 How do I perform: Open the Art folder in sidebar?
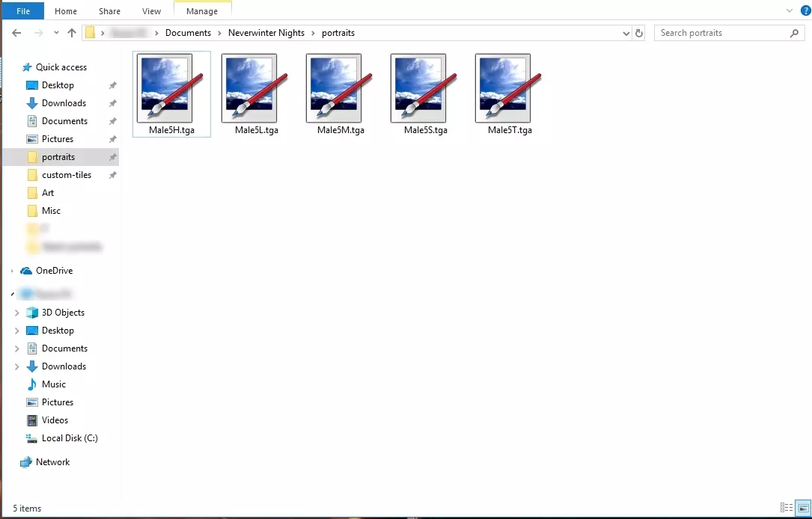pos(48,192)
